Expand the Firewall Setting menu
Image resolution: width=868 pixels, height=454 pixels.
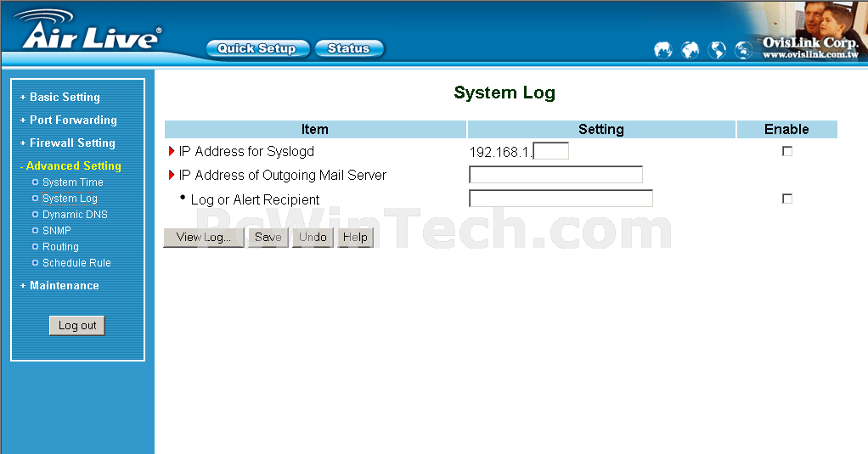coord(72,143)
